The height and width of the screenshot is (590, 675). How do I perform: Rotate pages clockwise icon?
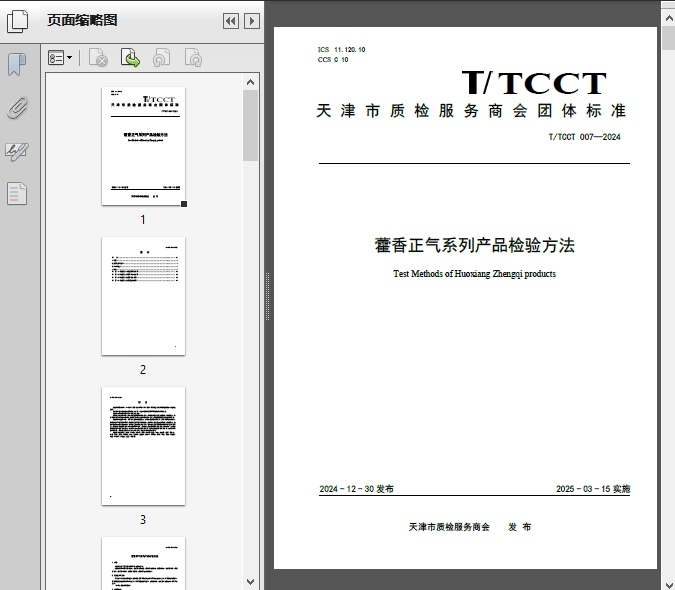click(x=193, y=58)
